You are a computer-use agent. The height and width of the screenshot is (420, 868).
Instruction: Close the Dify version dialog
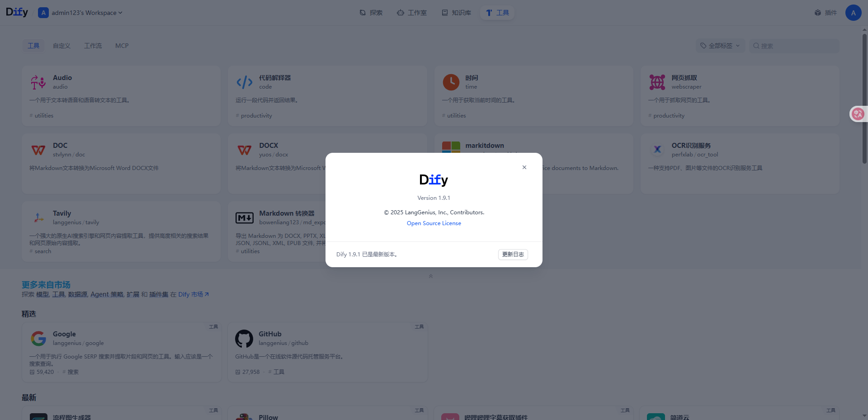524,167
